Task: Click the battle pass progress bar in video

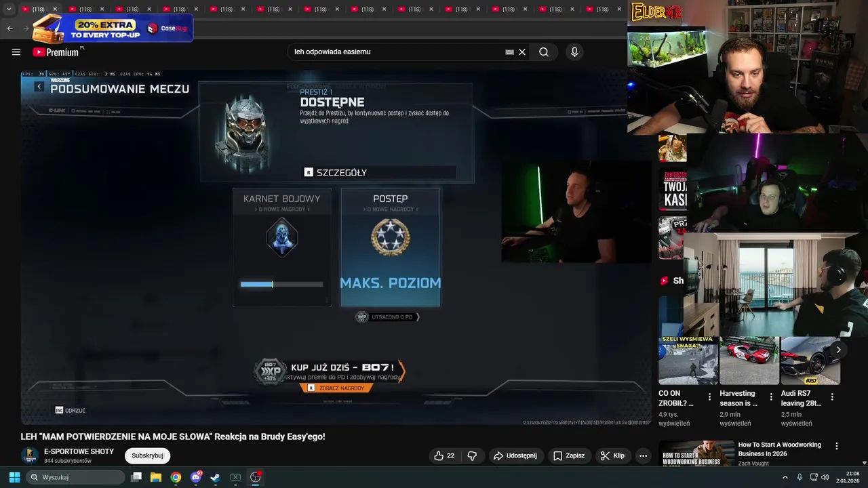Action: tap(282, 285)
